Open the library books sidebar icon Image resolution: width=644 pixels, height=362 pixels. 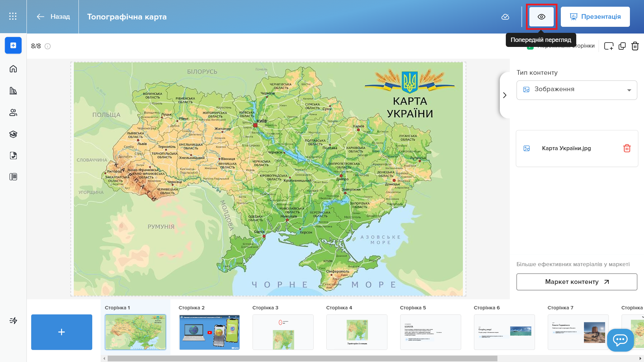[13, 90]
